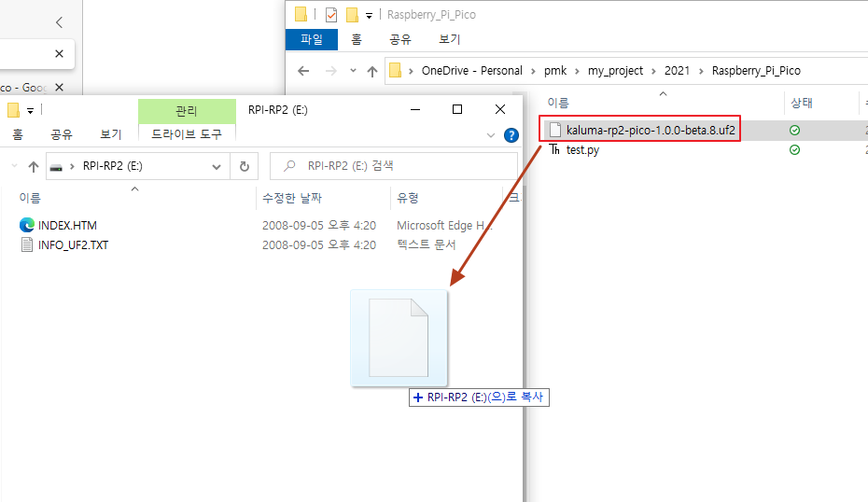Open the 파일 tab in Raspberry_Pi_Pico window
The height and width of the screenshot is (502, 868).
click(311, 39)
